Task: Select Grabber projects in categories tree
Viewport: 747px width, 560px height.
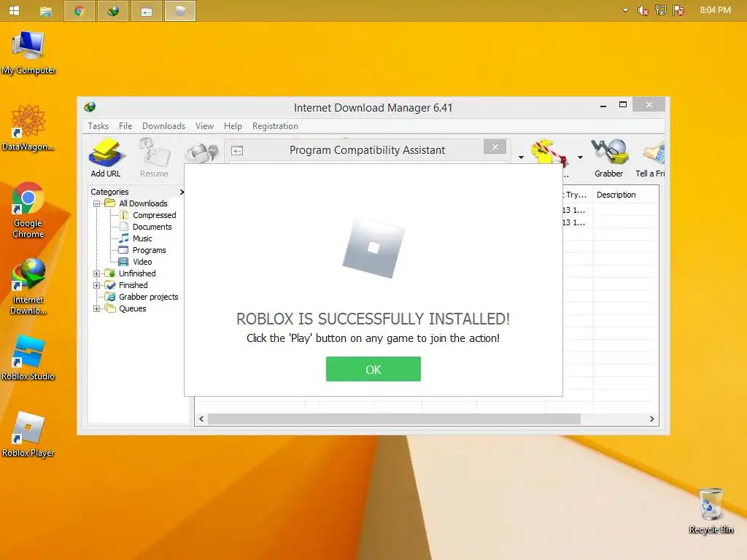Action: 148,297
